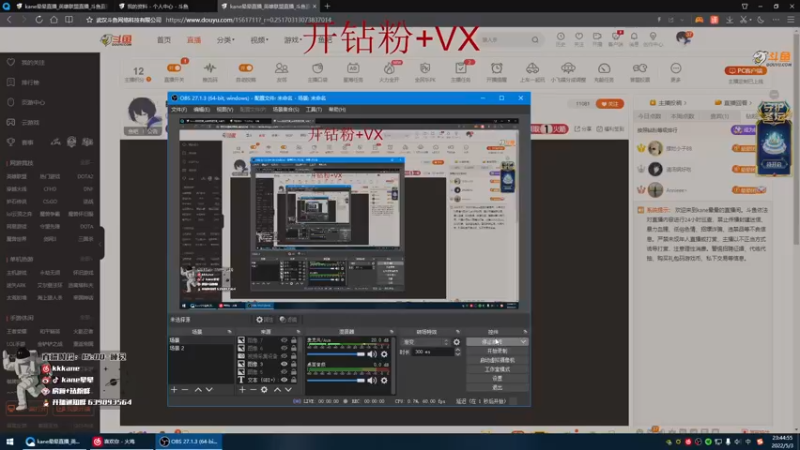This screenshot has height=450, width=800.
Task: Click the Windows Start button
Action: [x=10, y=441]
